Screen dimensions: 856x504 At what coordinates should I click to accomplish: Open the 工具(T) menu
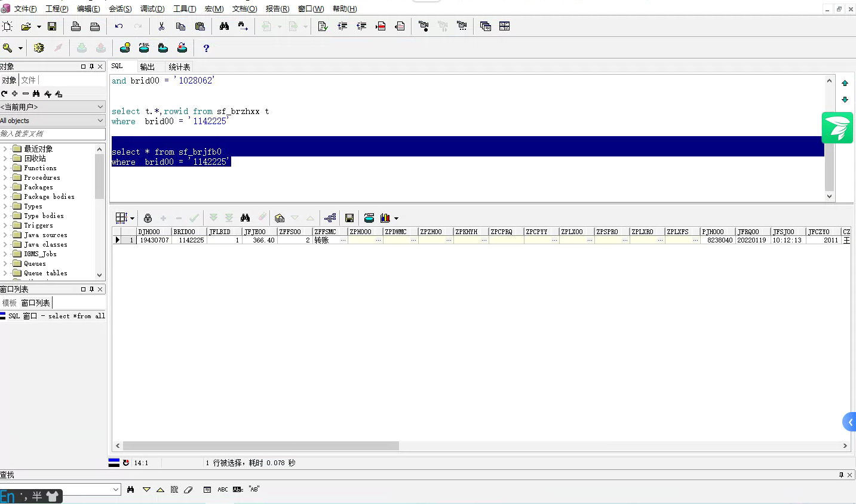(x=184, y=8)
